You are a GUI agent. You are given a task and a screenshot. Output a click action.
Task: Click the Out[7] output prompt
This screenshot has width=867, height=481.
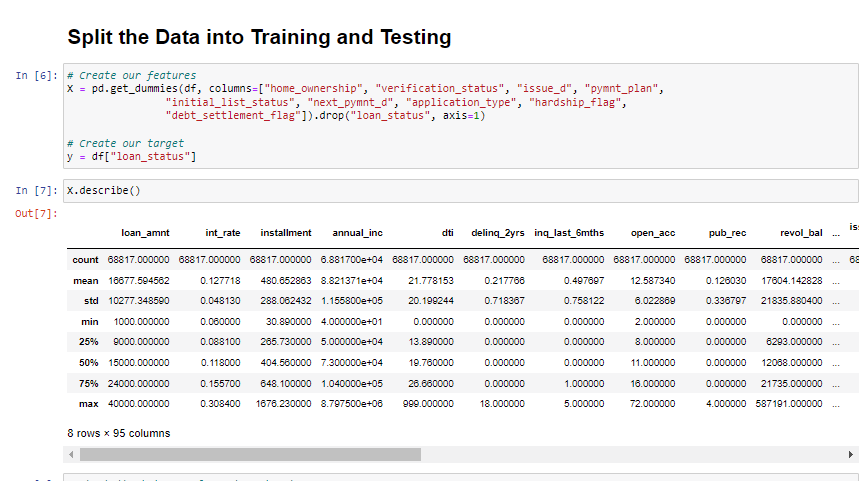36,213
